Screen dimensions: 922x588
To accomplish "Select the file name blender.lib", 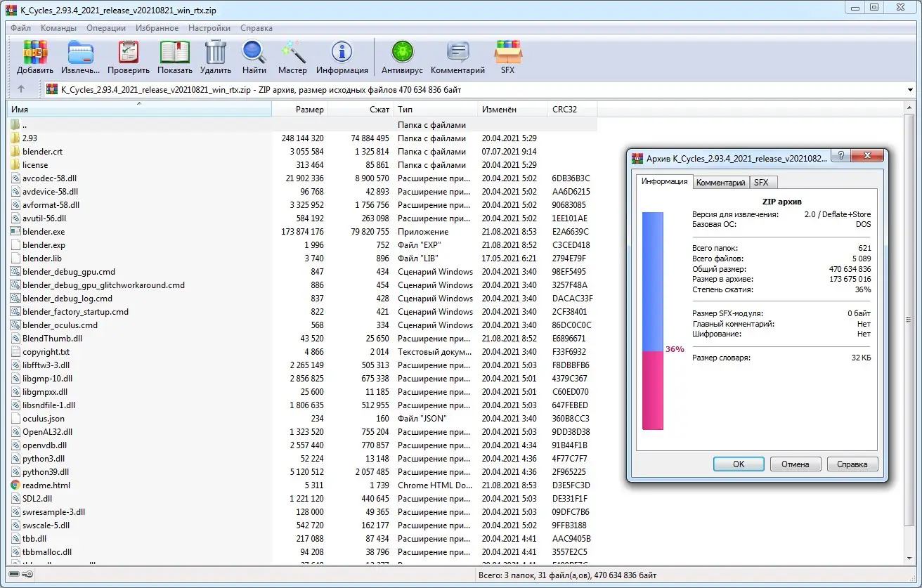I will tap(42, 259).
